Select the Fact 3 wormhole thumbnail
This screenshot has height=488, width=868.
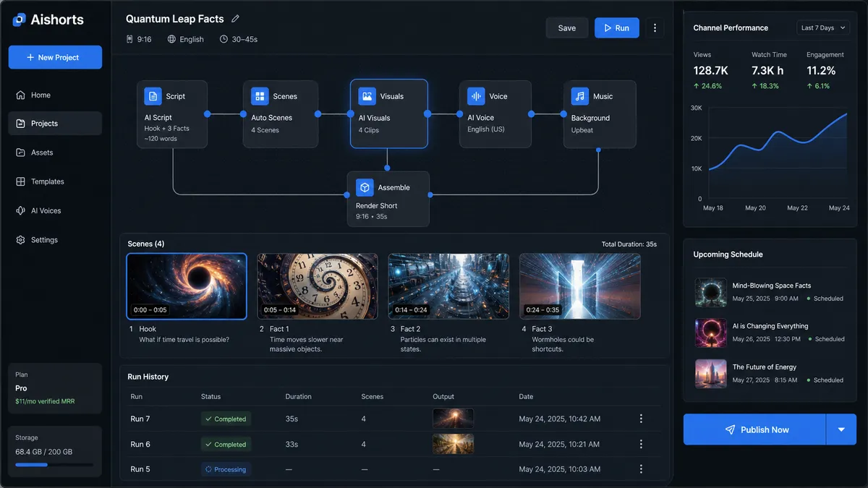pyautogui.click(x=580, y=286)
